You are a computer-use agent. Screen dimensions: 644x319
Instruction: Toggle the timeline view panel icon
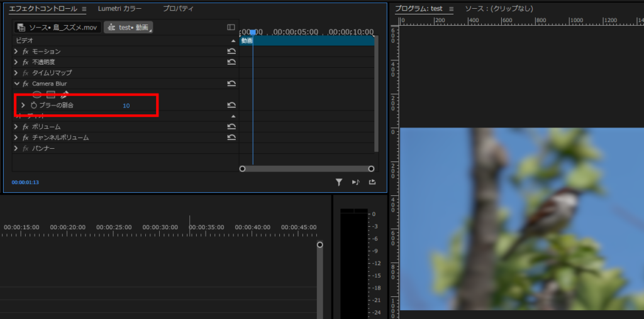click(x=231, y=28)
